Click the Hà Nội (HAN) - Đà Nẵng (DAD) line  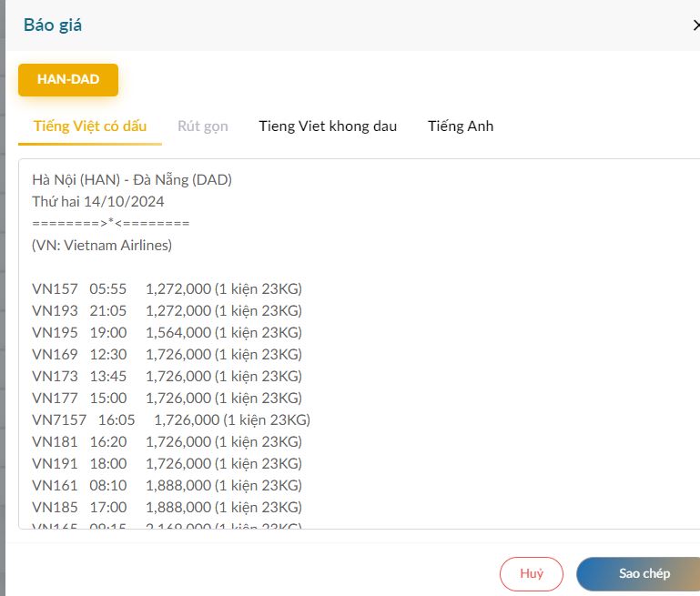(132, 179)
